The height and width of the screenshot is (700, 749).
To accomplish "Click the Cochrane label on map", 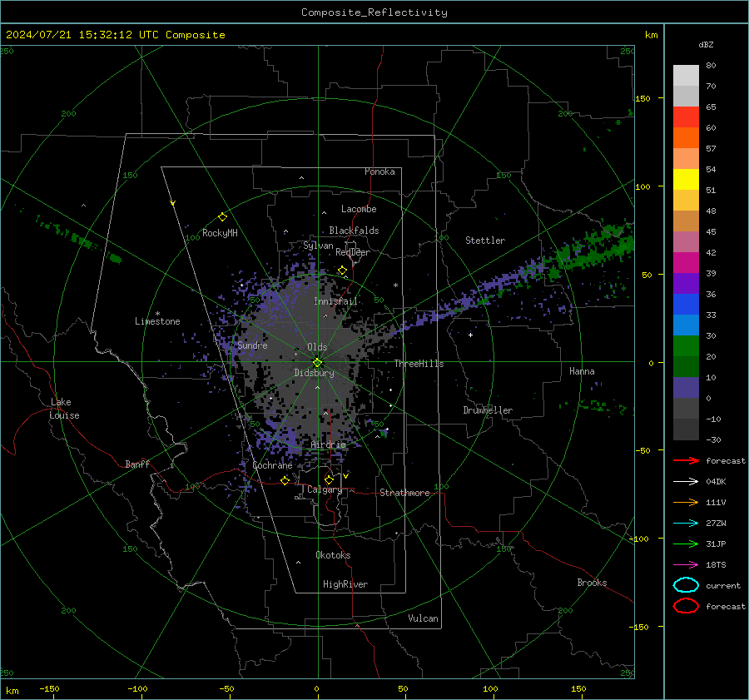I will point(272,465).
